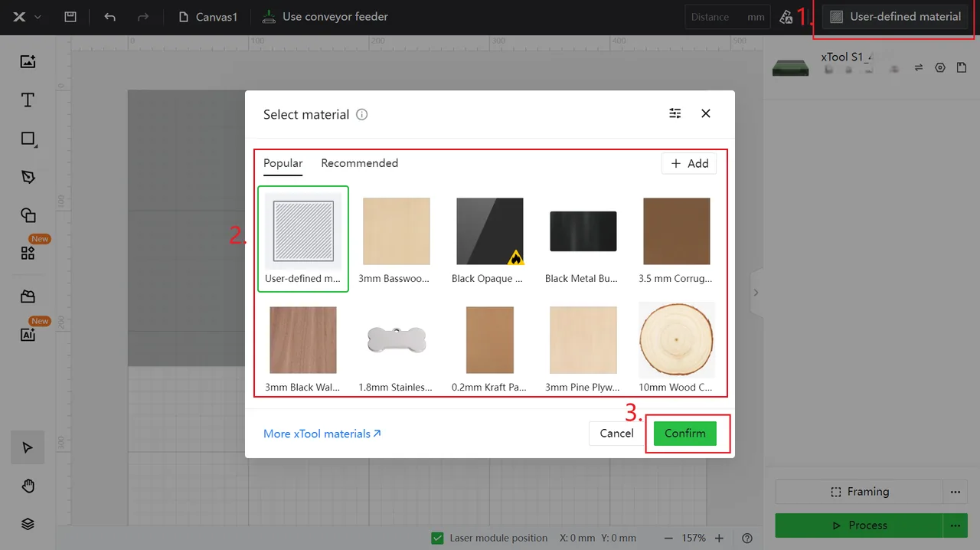Collapse the right side panel

tap(756, 293)
